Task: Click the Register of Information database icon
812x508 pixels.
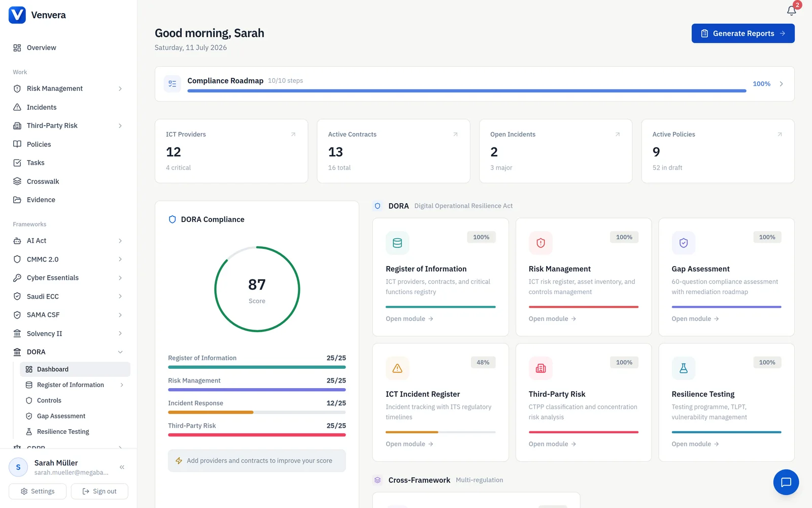Action: [x=397, y=243]
